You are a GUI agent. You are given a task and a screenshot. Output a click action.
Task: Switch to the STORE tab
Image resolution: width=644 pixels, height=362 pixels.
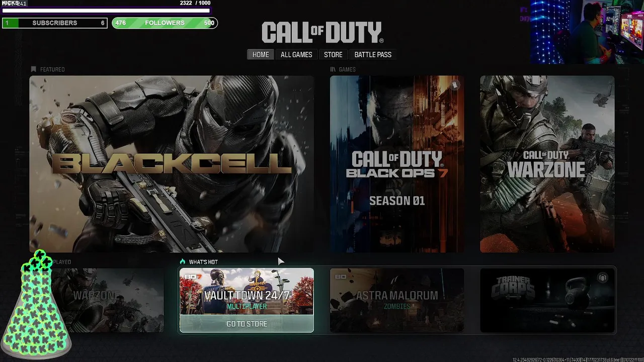[333, 54]
